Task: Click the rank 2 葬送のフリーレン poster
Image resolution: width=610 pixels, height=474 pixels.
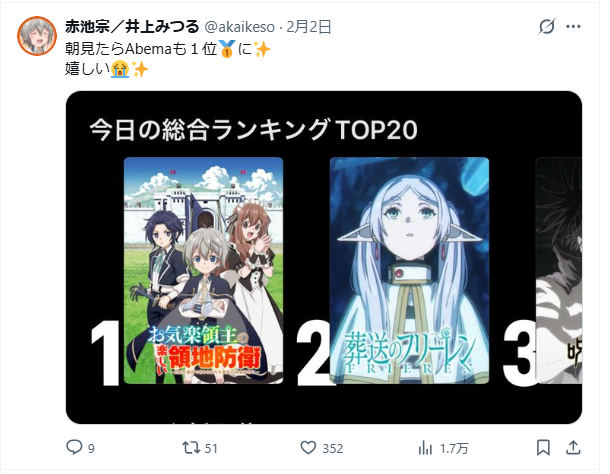Action: tap(409, 270)
